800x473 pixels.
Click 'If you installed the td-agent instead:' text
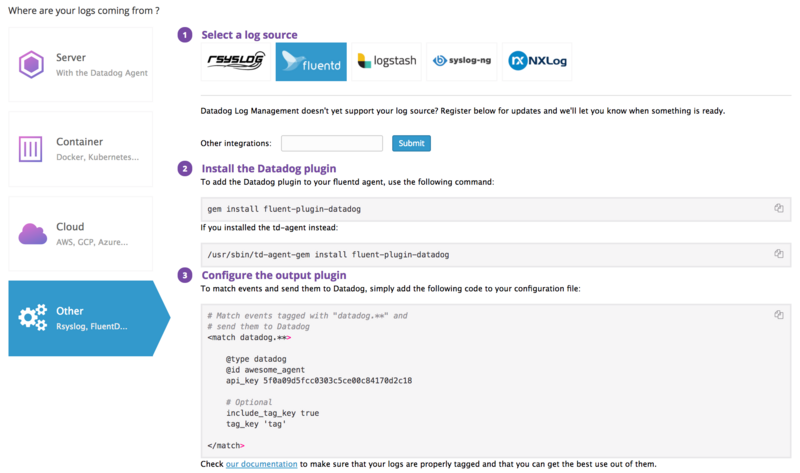pos(269,228)
